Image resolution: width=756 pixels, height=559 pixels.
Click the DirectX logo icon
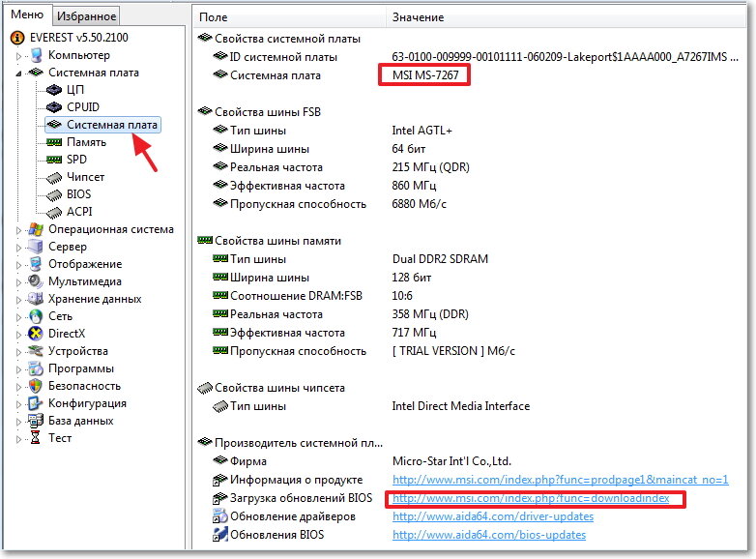[36, 334]
